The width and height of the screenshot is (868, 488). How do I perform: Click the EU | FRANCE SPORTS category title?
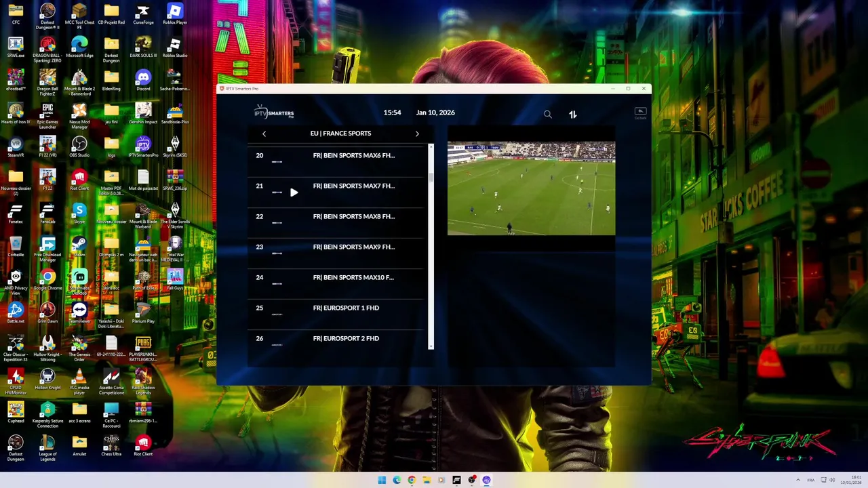[340, 134]
